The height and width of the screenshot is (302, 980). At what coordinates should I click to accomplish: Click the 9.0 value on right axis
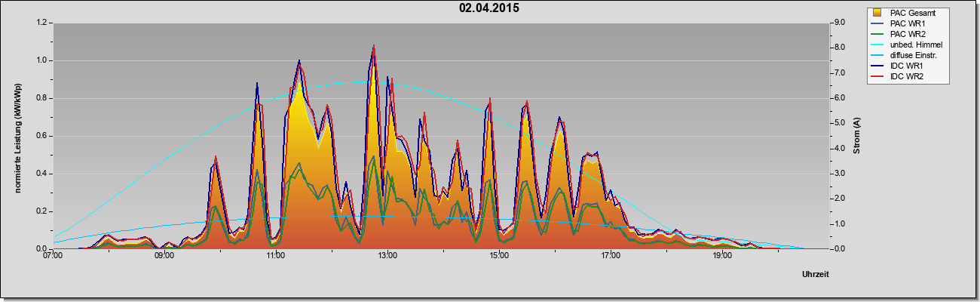[x=841, y=23]
